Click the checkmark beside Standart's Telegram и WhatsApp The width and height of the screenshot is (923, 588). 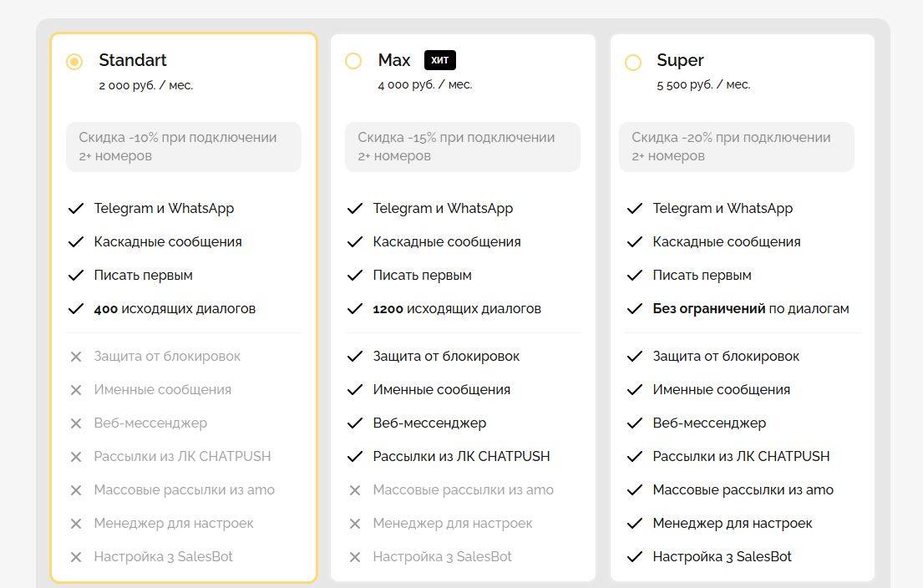coord(76,209)
